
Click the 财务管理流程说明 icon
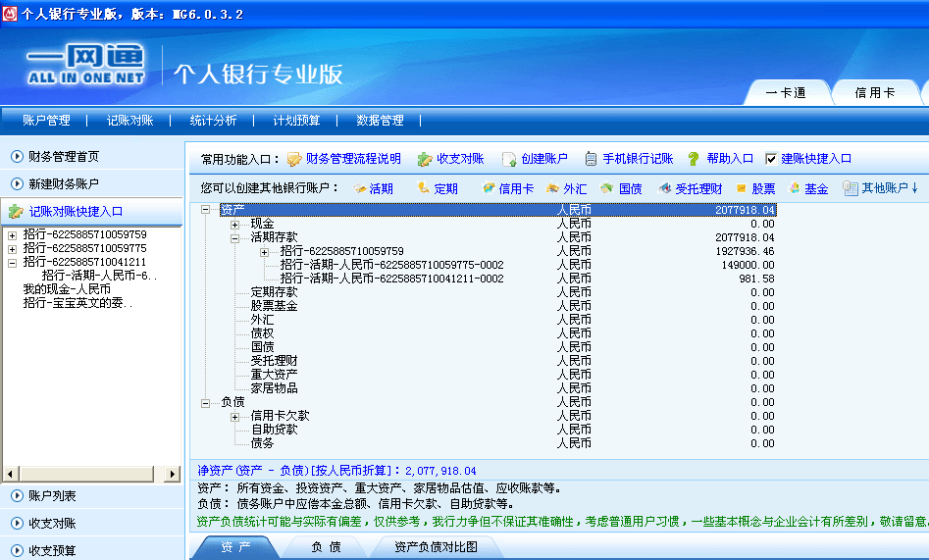(294, 159)
